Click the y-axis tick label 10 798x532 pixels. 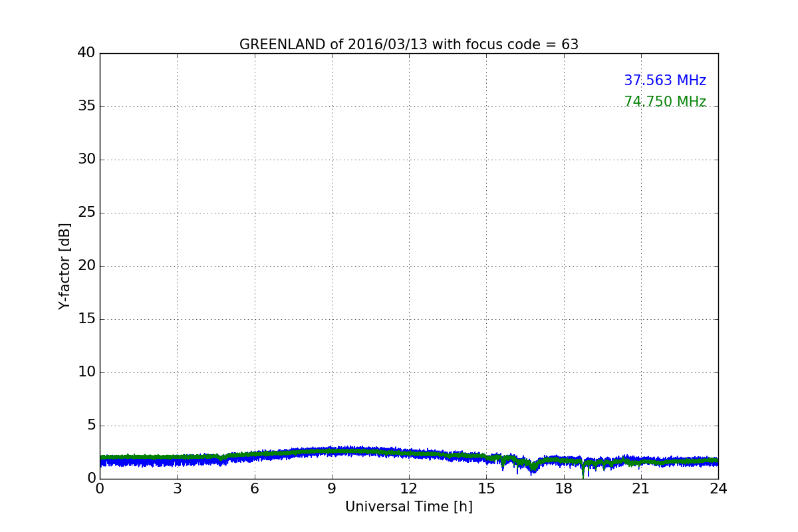(86, 372)
